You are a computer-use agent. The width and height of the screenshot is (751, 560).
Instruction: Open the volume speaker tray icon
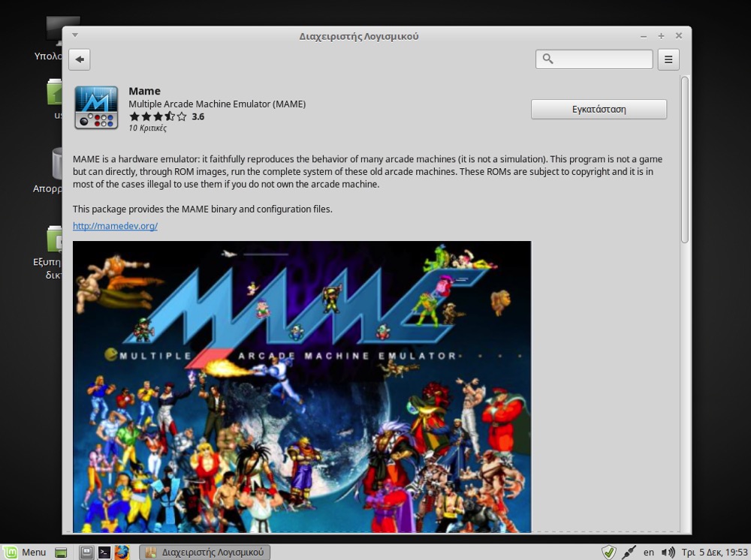(668, 552)
